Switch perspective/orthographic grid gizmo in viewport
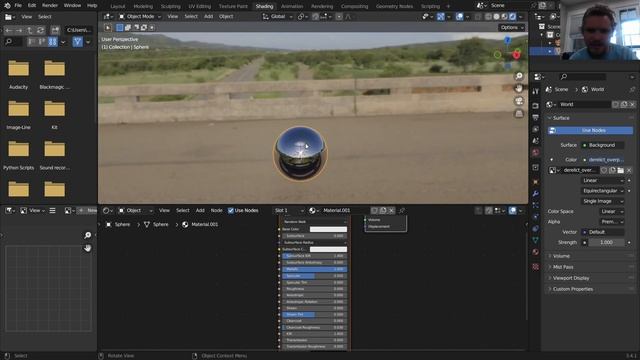Image resolution: width=640 pixels, height=360 pixels. (x=519, y=113)
